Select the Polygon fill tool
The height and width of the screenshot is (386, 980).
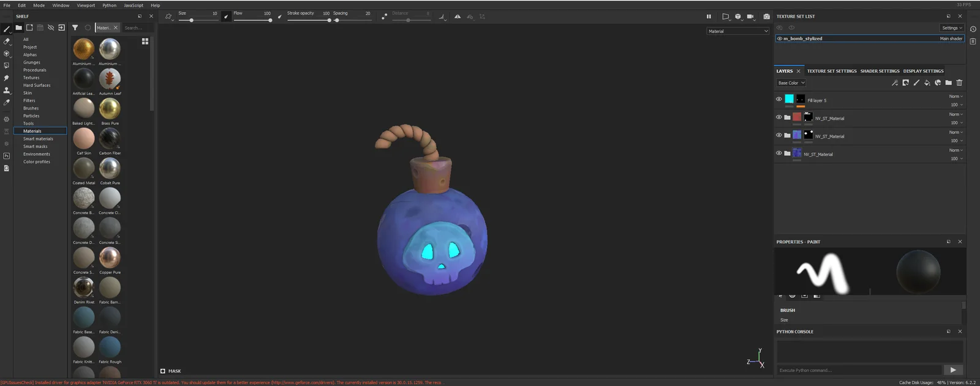7,65
